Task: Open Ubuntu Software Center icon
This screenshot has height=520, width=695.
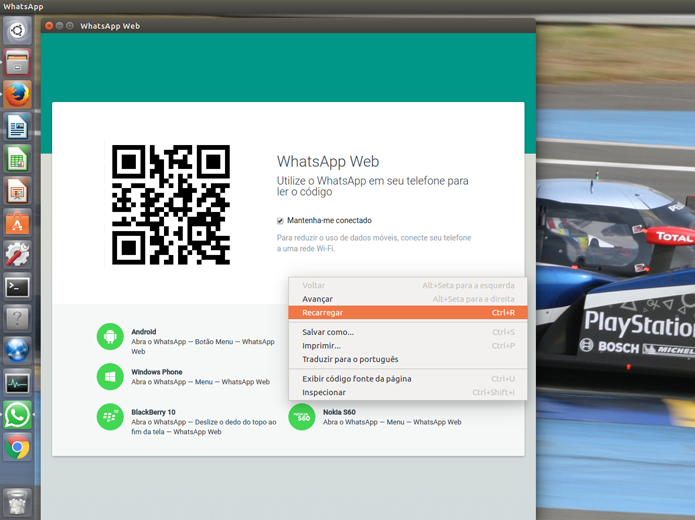Action: click(x=17, y=223)
